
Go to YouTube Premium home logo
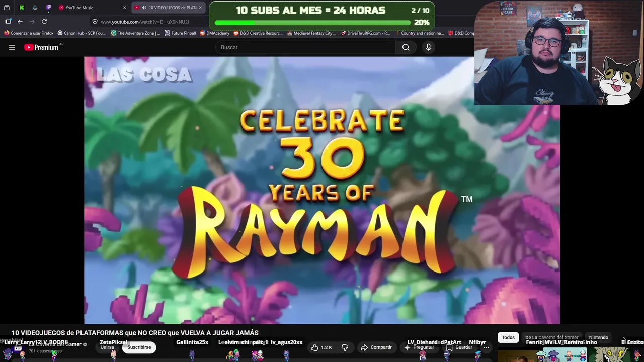click(41, 47)
